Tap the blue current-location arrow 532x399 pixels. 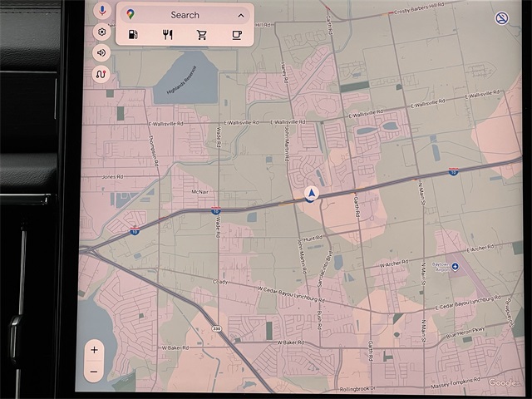312,193
